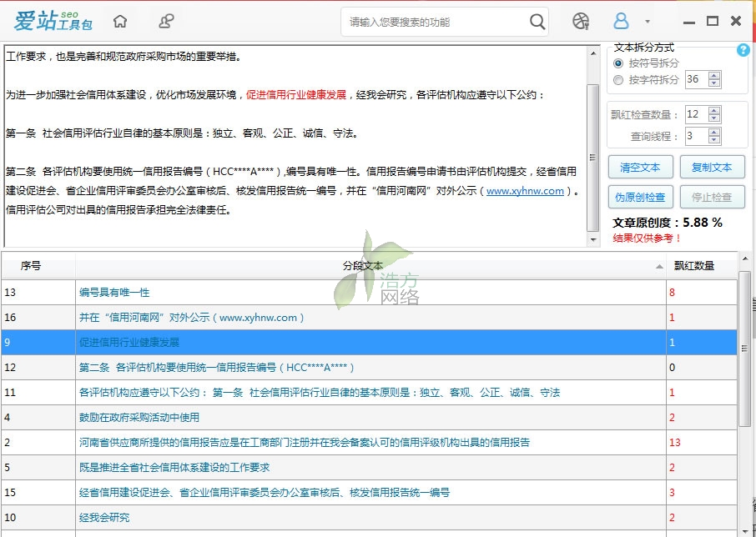The height and width of the screenshot is (537, 756).
Task: Sort by the 序号 column header
Action: pyautogui.click(x=31, y=266)
